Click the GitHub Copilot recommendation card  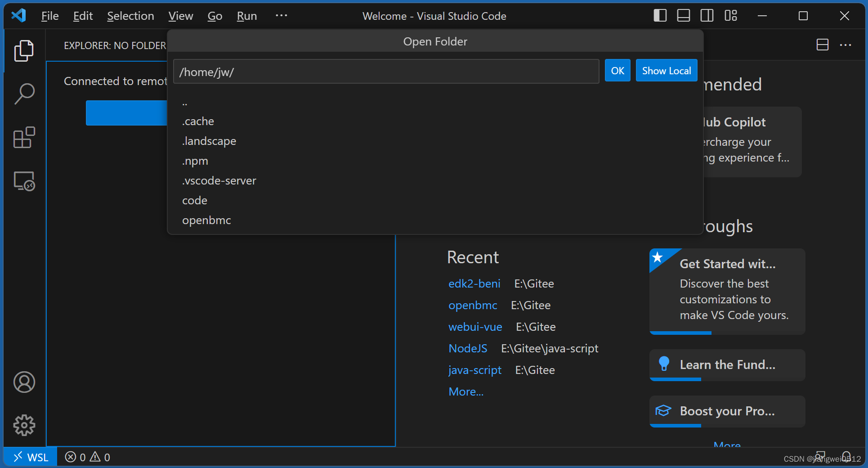[x=752, y=142]
